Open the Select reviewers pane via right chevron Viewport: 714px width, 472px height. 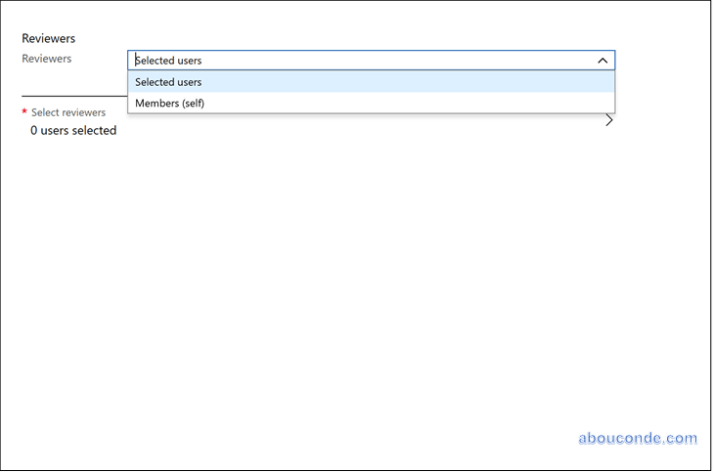609,121
